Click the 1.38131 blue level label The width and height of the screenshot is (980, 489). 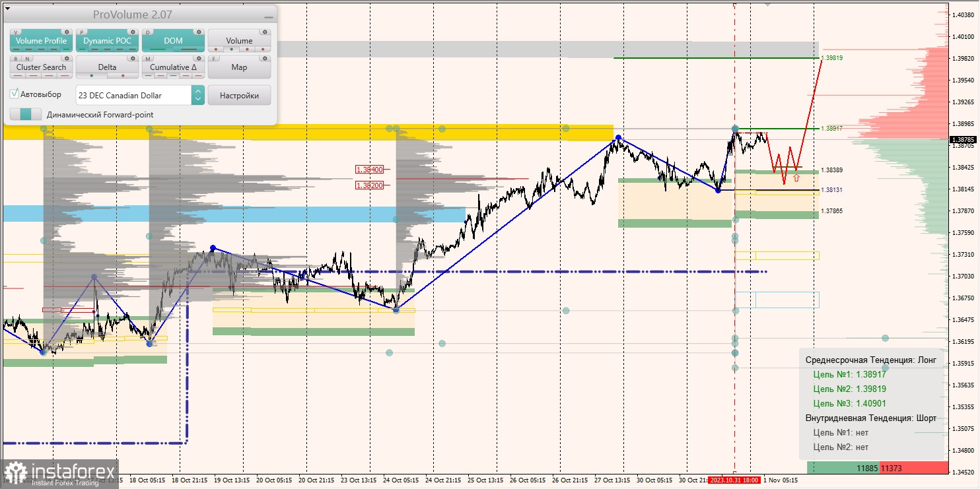[x=832, y=190]
